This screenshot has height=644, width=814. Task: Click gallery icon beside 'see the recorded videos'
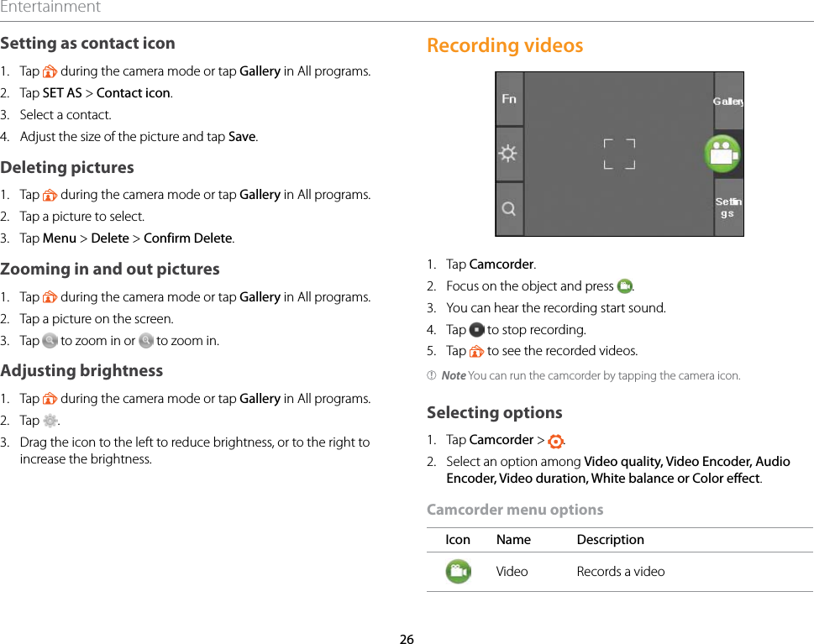tap(476, 351)
